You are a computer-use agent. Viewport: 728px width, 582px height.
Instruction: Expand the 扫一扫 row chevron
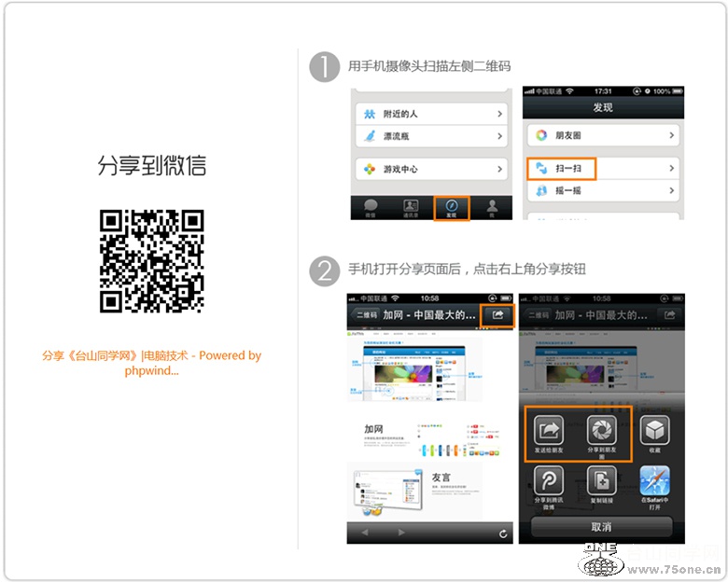pyautogui.click(x=671, y=168)
